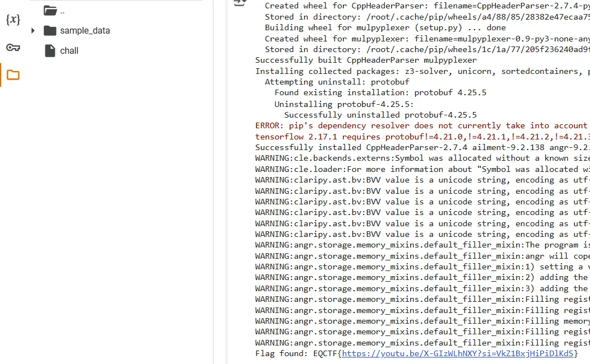Click 'tensorflow 2.17.1 requires protobuf' line

(x=422, y=137)
